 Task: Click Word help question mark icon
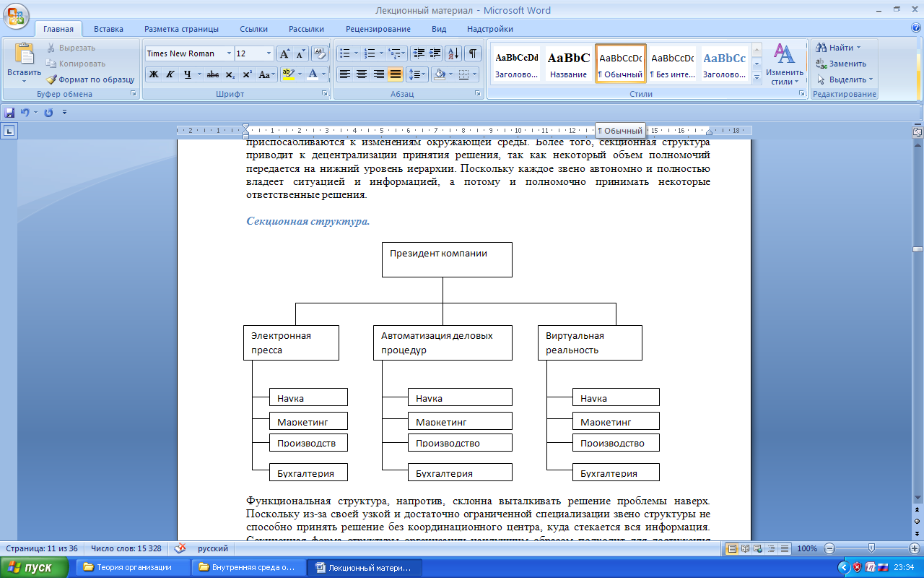click(x=916, y=28)
